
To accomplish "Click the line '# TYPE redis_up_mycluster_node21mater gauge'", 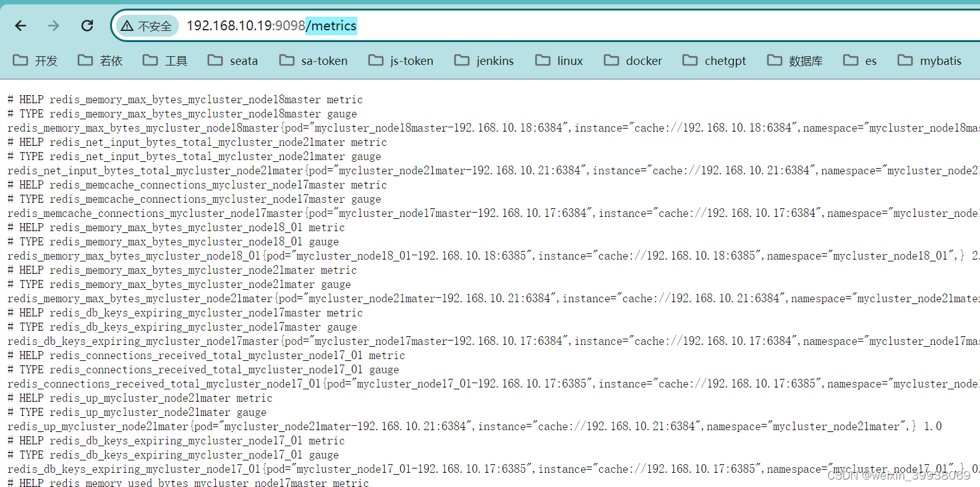I will point(137,412).
